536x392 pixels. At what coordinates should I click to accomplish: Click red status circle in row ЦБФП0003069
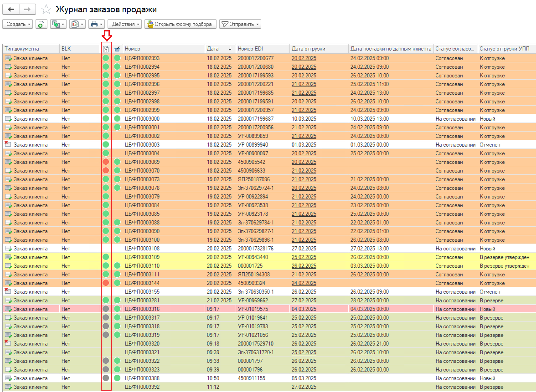106,162
